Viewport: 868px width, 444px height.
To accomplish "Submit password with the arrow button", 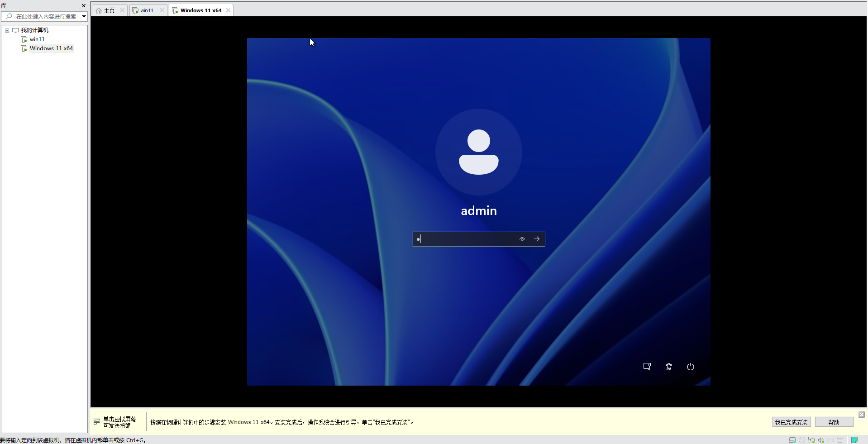I will pos(537,239).
